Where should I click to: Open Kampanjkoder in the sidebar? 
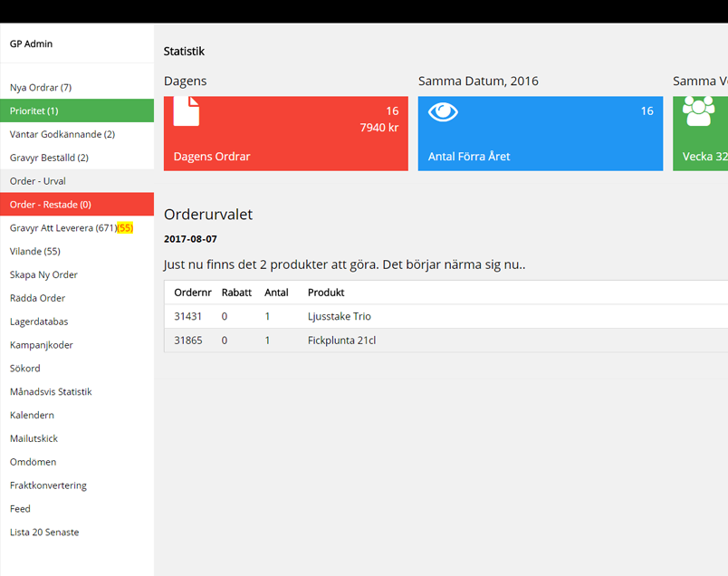pyautogui.click(x=42, y=345)
